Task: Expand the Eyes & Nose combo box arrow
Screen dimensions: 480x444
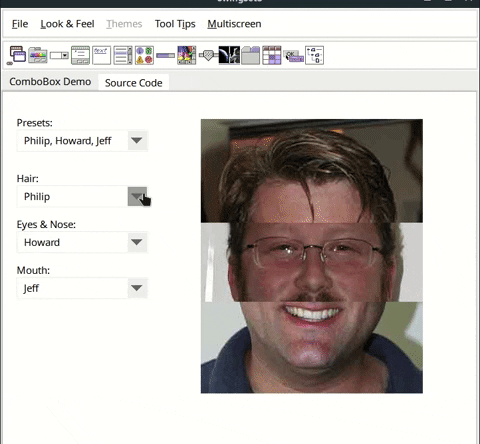Action: pos(137,242)
